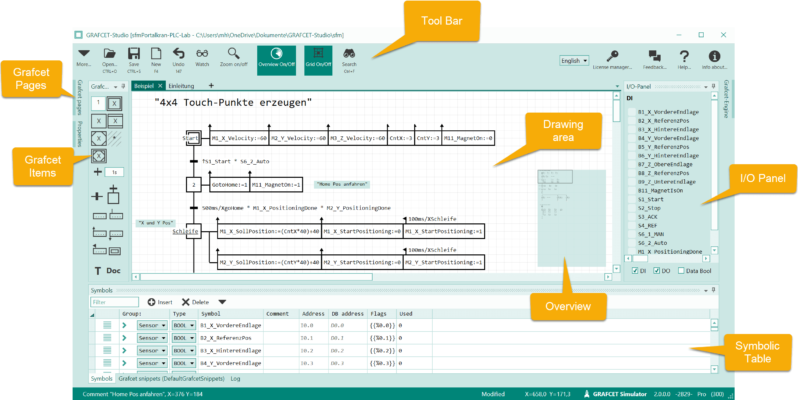Uncheck the DO checkbox in I/O-Panel

[657, 271]
